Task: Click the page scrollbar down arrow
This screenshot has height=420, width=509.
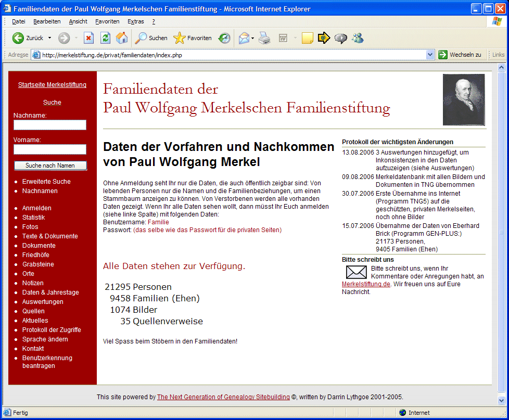Action: tap(502, 400)
